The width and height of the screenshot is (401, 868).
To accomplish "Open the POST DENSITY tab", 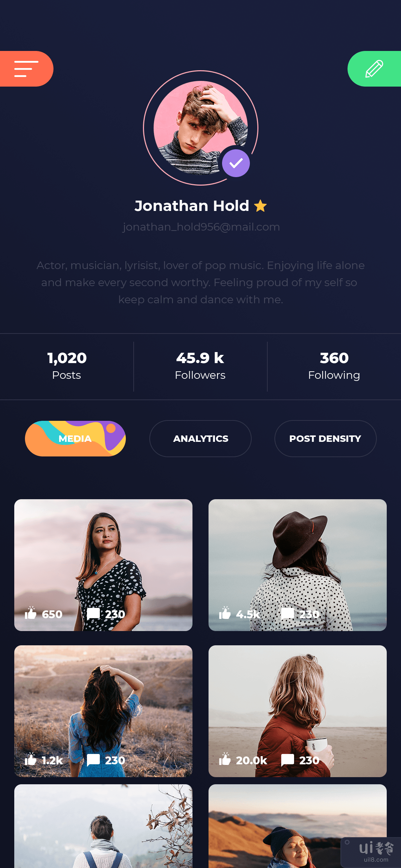I will [x=325, y=439].
